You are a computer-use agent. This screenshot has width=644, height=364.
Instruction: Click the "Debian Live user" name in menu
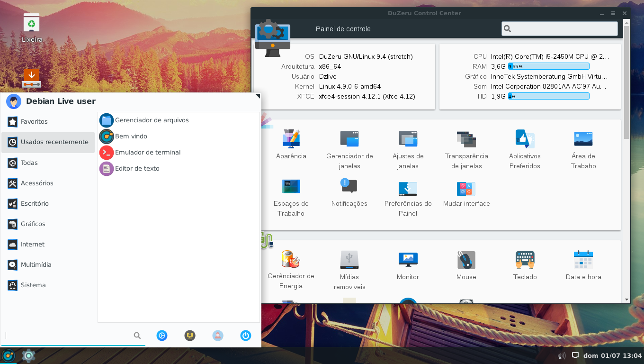click(x=61, y=101)
